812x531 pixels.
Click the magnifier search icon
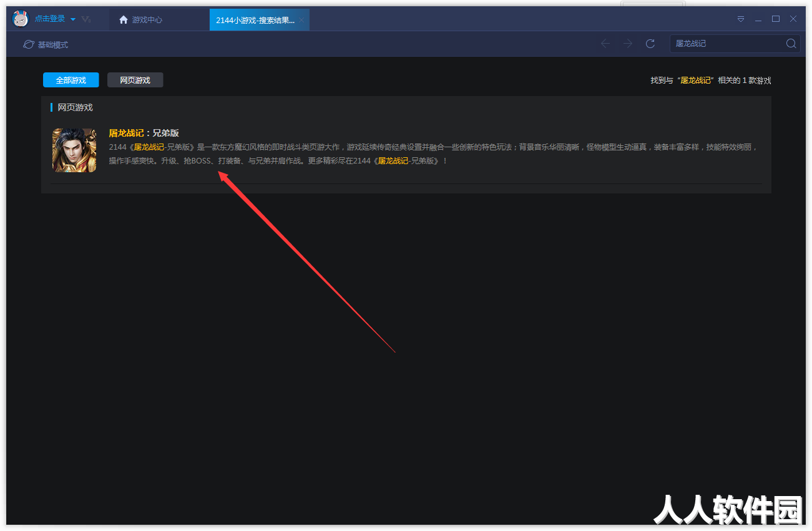791,44
